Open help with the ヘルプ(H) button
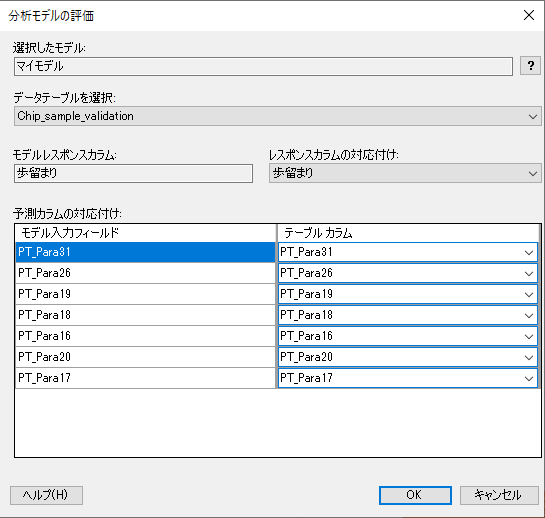Viewport: 545px width, 518px height. tap(46, 495)
